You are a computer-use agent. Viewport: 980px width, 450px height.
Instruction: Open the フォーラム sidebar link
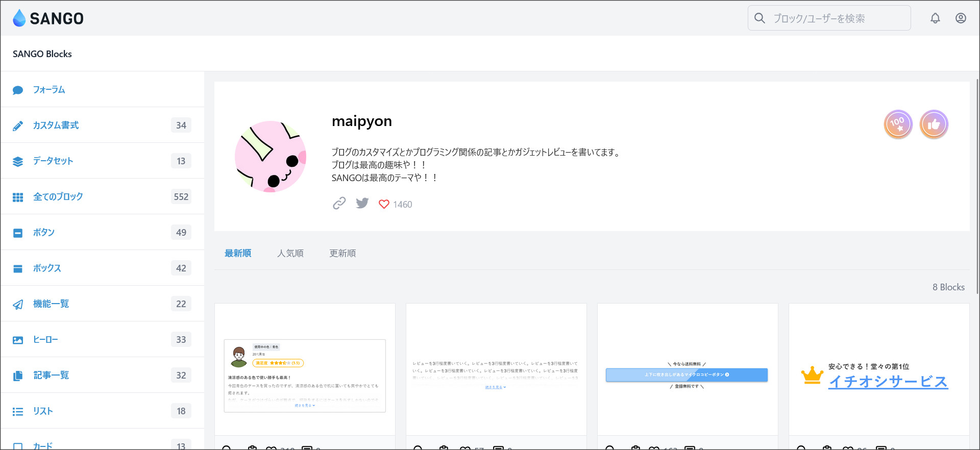[49, 90]
